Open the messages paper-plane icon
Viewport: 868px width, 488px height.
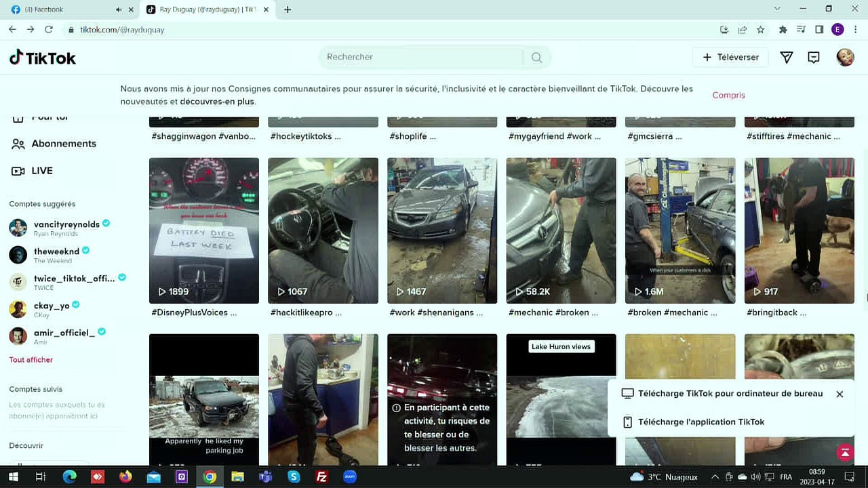pyautogui.click(x=787, y=58)
